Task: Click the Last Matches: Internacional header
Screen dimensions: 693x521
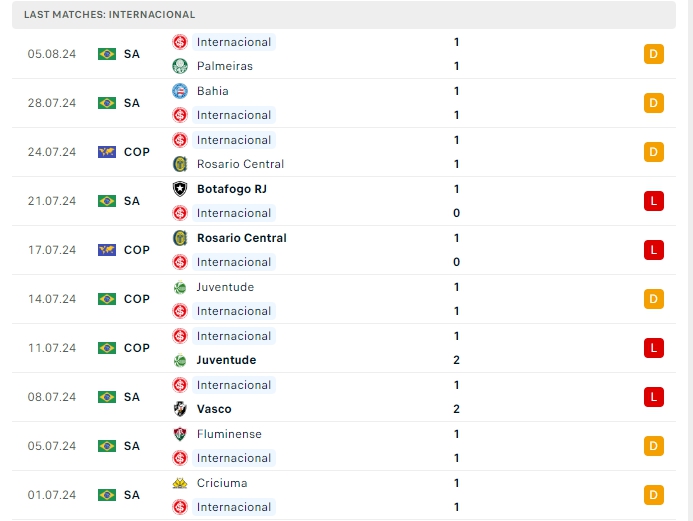Action: click(x=110, y=15)
